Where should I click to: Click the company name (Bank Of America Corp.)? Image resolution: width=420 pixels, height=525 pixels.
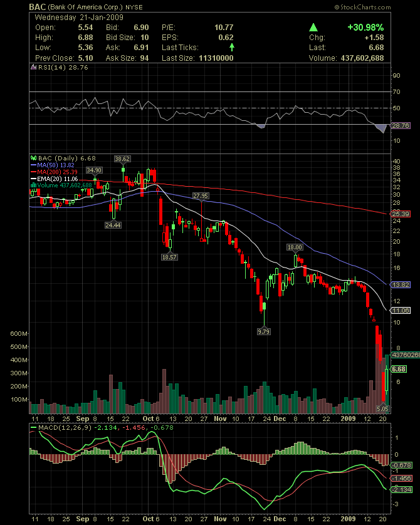tap(85, 8)
